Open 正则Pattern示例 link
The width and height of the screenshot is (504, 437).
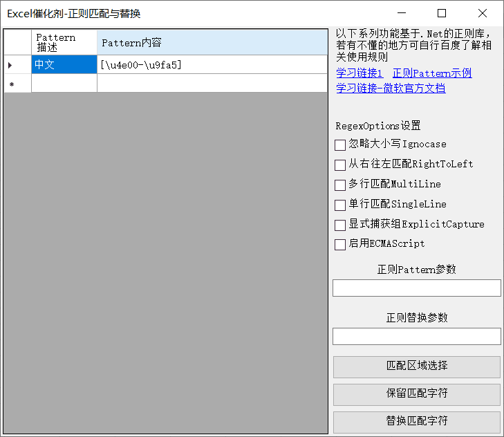coord(432,73)
